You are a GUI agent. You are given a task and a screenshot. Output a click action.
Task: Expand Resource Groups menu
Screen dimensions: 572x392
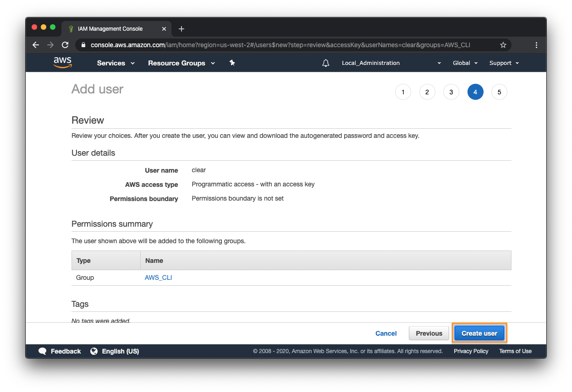(181, 63)
